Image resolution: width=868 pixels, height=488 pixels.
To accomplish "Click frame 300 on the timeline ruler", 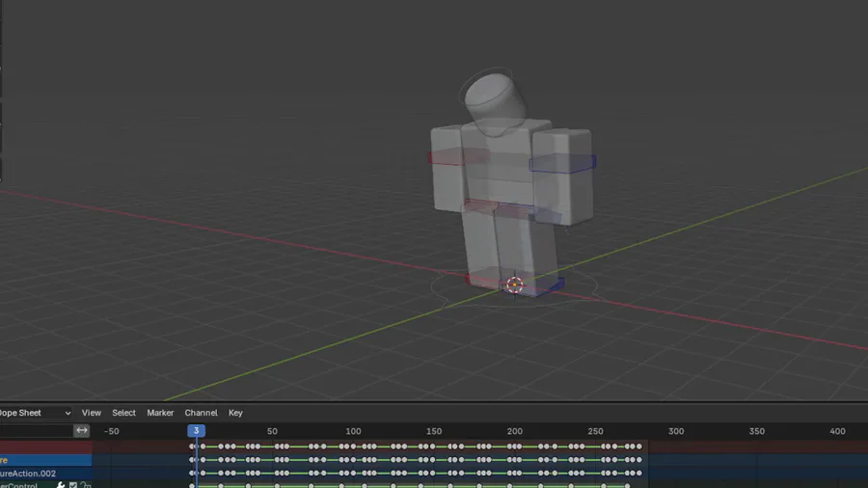I will (676, 431).
